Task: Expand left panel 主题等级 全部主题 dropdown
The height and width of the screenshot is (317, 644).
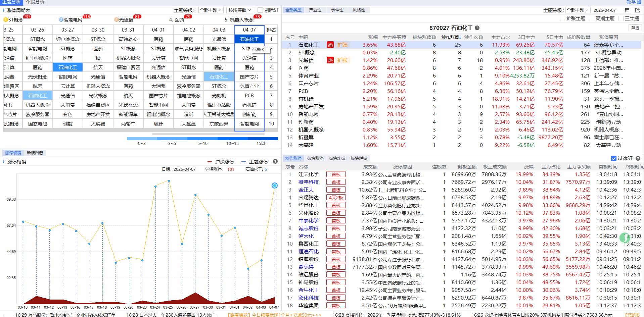Action: coord(211,10)
